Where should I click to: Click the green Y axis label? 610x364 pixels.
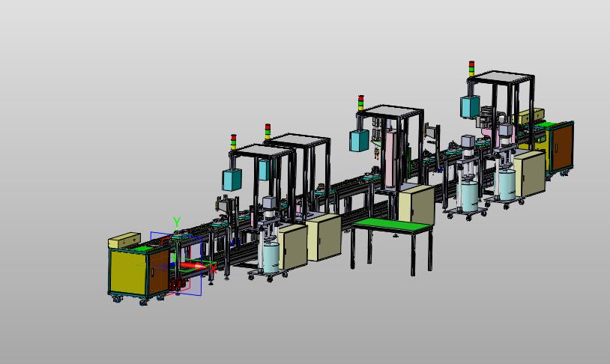click(177, 222)
